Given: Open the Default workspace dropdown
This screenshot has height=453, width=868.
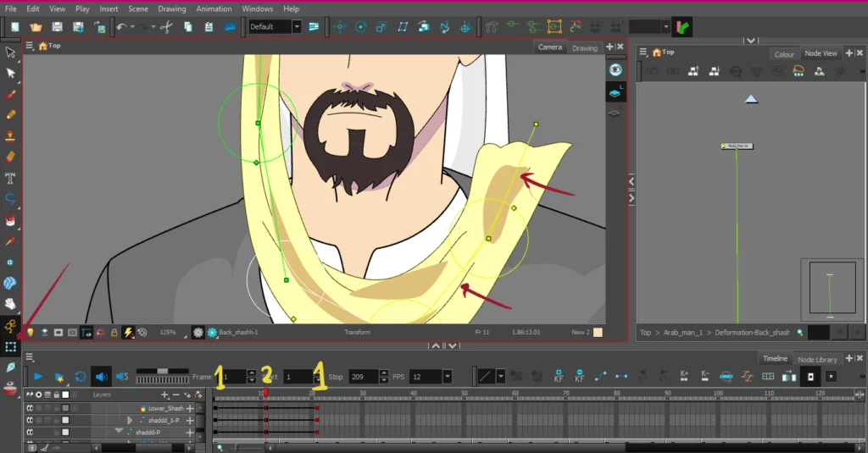Looking at the screenshot, I should coord(297,26).
